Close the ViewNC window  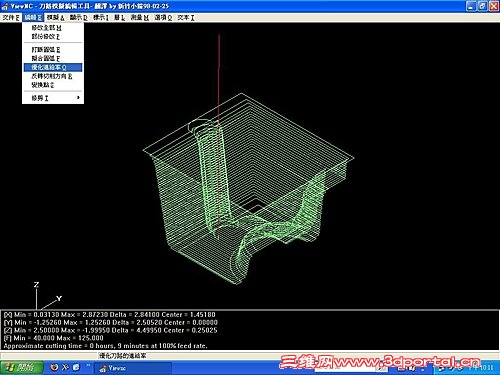click(x=494, y=6)
